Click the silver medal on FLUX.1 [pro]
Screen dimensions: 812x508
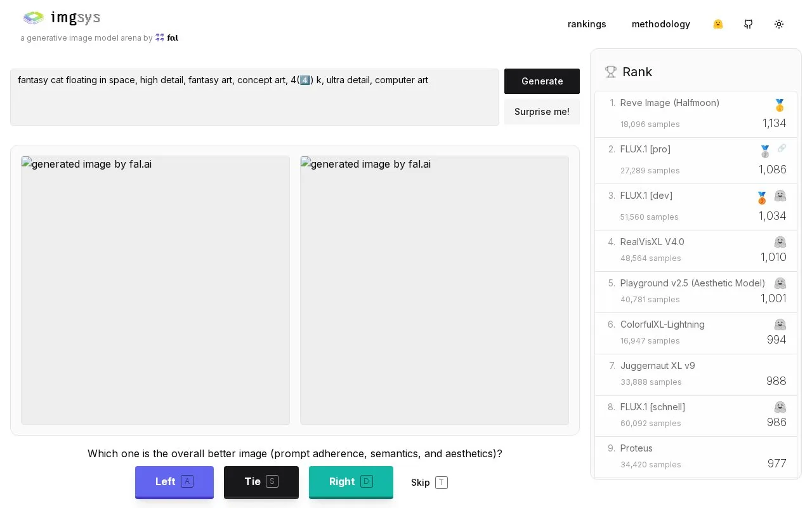coord(765,151)
